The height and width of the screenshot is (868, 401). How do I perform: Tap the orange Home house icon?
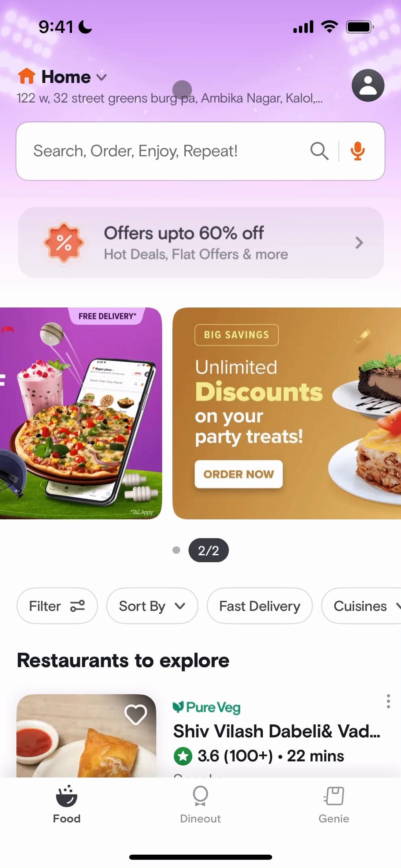(x=27, y=76)
